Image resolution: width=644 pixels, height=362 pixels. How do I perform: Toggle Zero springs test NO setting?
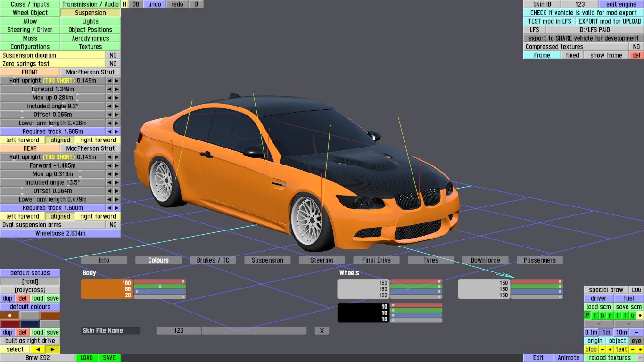[x=113, y=64]
